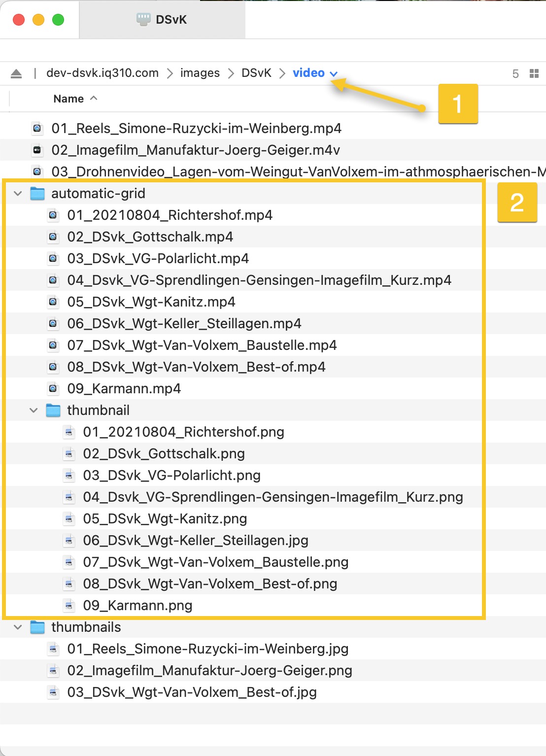This screenshot has width=546, height=756.
Task: Navigate to images in the breadcrumb
Action: pos(200,73)
